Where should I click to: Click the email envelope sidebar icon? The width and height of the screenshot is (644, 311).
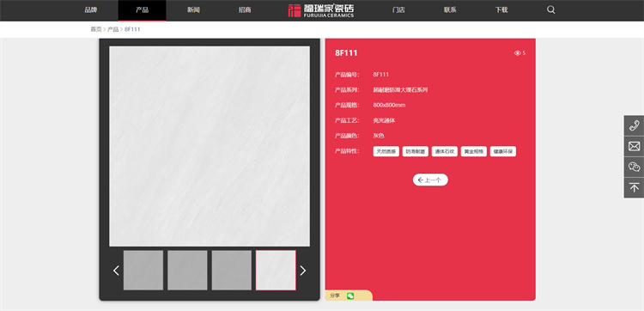click(634, 146)
